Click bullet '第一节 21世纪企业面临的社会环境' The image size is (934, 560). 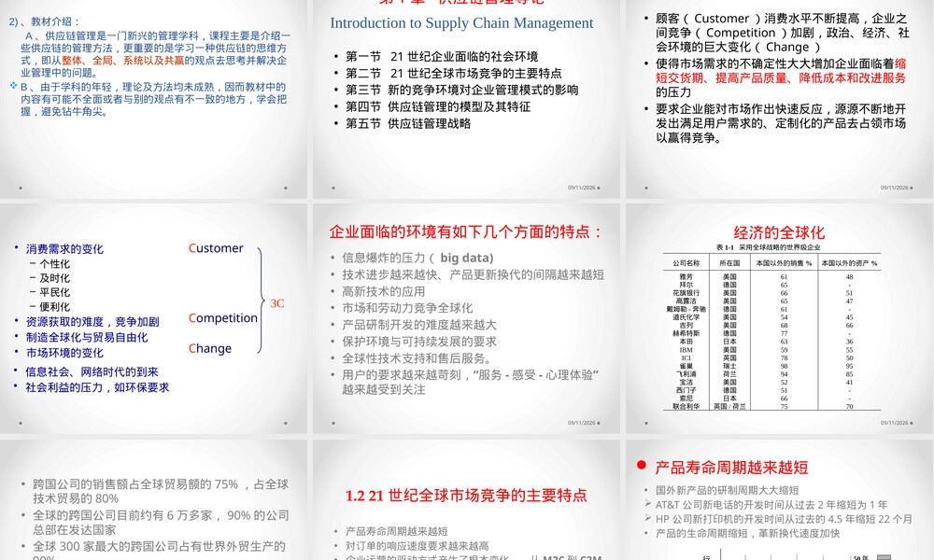click(442, 57)
